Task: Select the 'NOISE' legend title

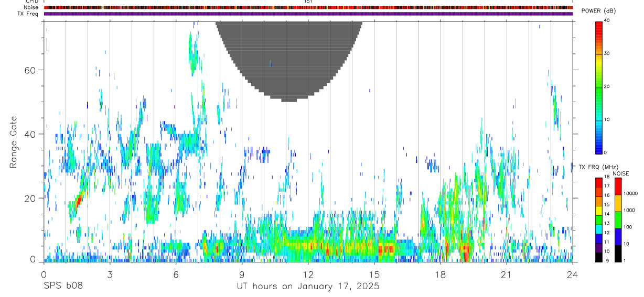Action: pos(620,173)
